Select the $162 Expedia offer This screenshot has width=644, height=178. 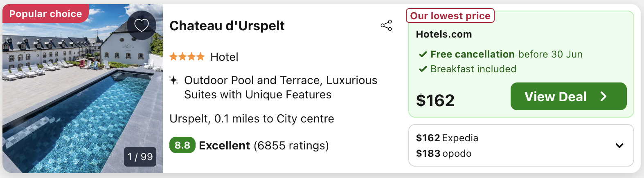point(447,138)
